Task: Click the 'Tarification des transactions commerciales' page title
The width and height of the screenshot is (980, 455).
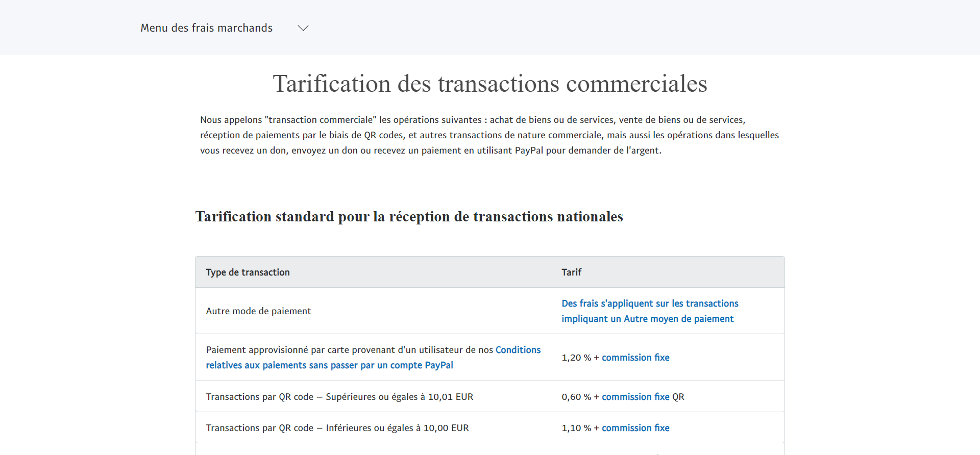Action: tap(489, 84)
